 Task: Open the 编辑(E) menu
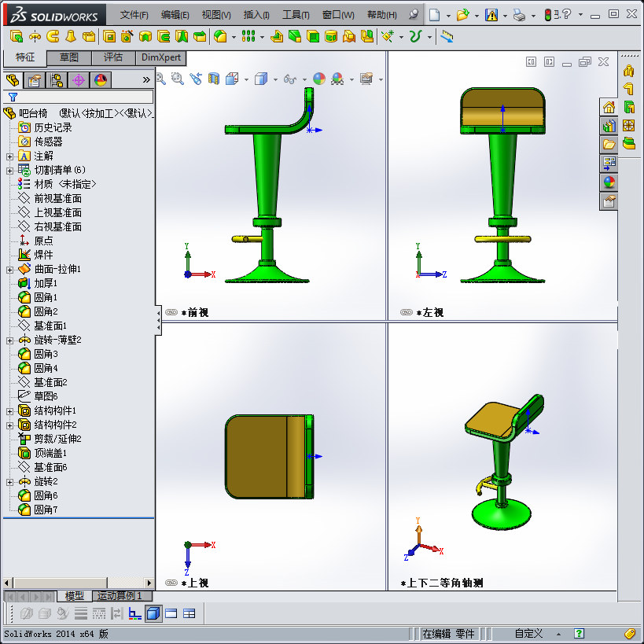point(175,15)
